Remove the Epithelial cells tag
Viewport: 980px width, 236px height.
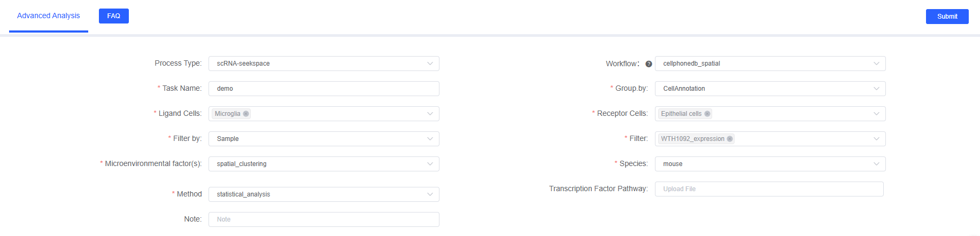click(707, 114)
